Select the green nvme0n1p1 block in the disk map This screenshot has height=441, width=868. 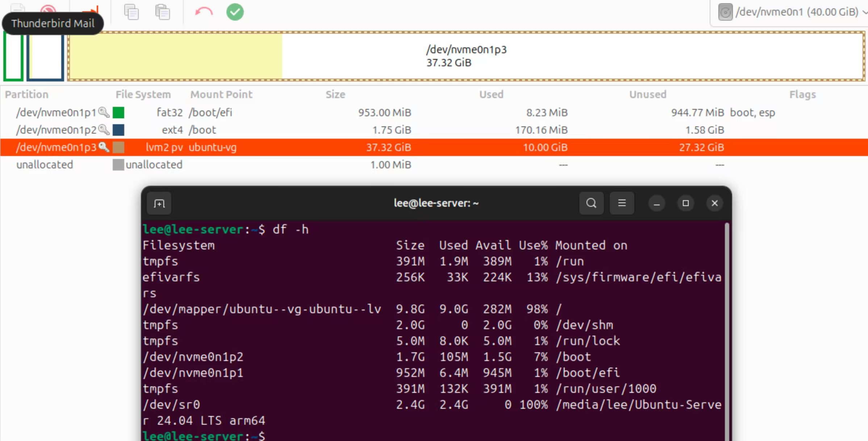click(x=13, y=56)
